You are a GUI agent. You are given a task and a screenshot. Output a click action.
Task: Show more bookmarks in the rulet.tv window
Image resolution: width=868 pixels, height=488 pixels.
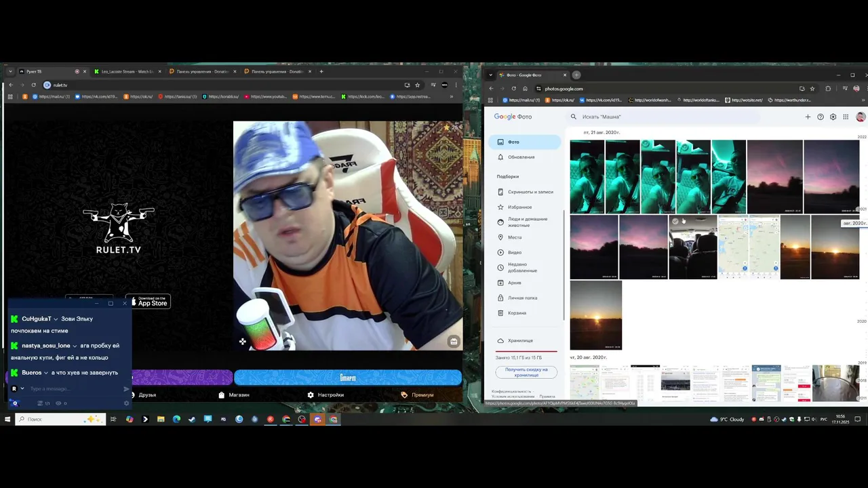[451, 96]
